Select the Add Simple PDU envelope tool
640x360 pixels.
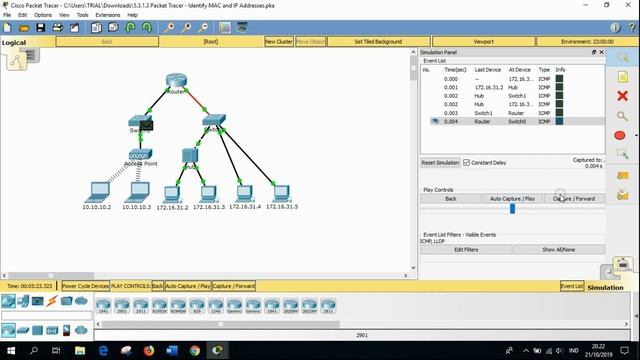623,176
